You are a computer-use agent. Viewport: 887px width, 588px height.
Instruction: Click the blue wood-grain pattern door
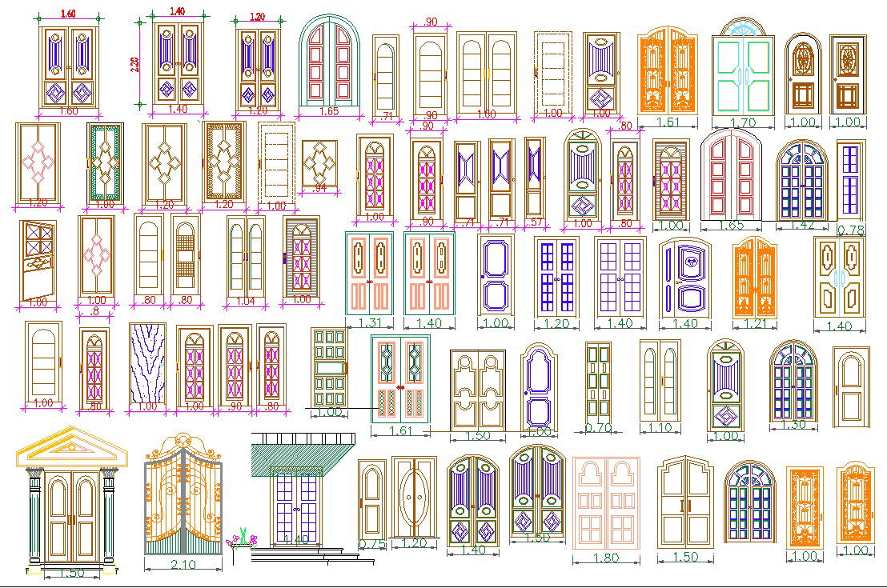click(x=147, y=365)
